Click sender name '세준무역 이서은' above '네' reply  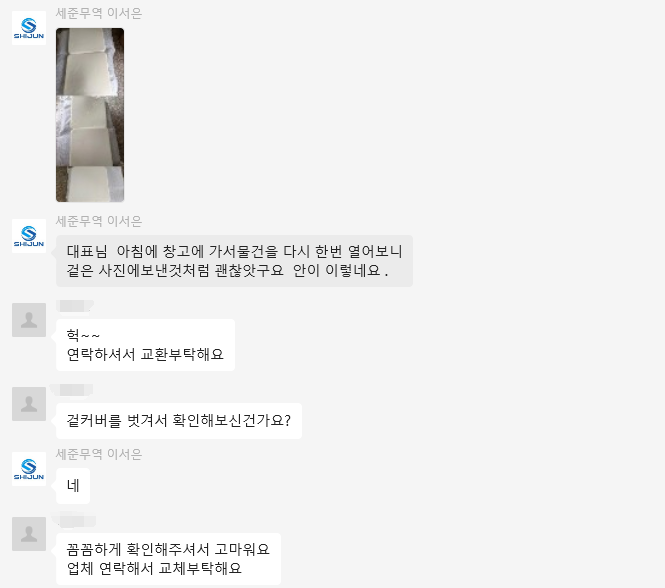tap(99, 454)
